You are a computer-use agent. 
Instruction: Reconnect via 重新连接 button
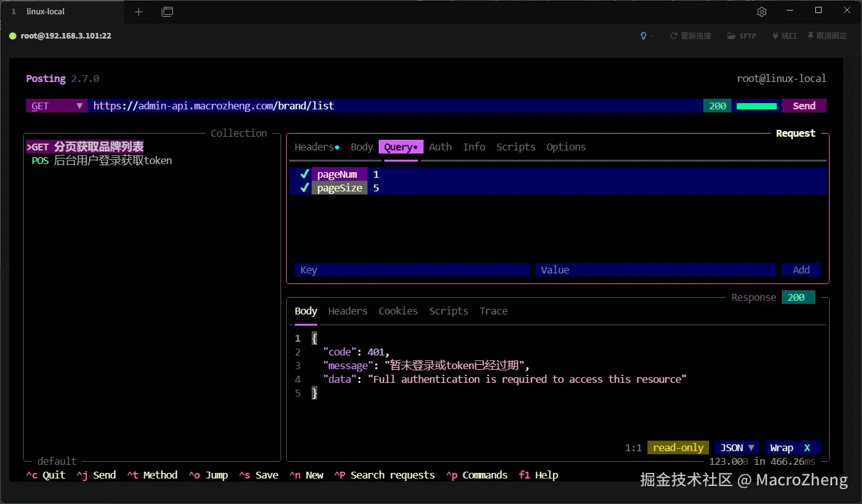(x=690, y=36)
